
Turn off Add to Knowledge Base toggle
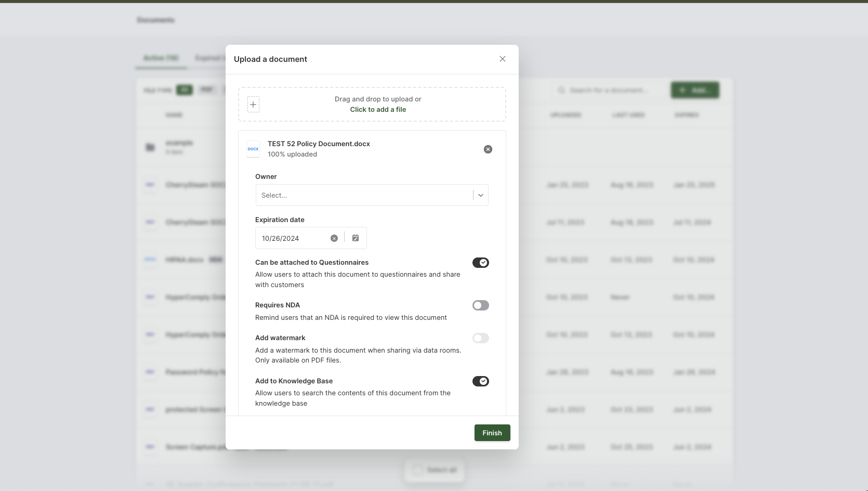[x=481, y=381]
